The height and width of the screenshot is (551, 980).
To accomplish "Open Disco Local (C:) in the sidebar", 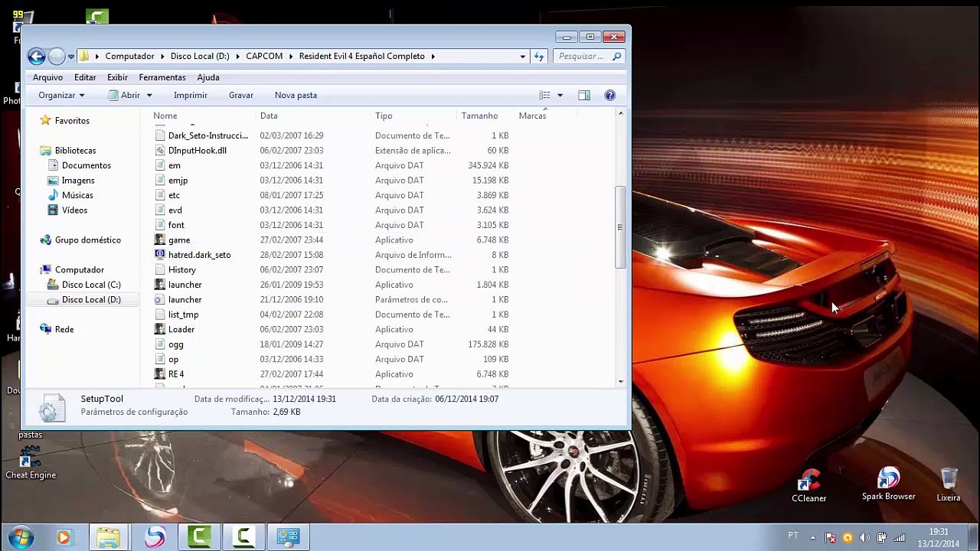I will 91,285.
